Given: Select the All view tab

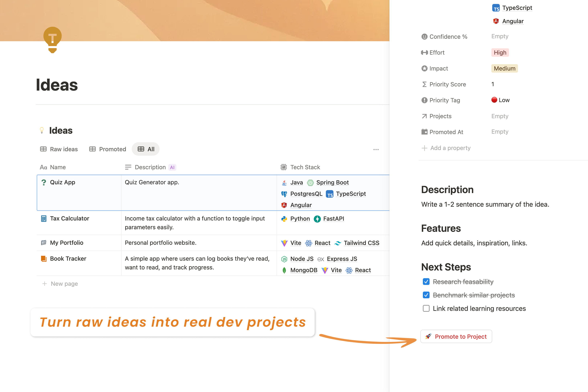Looking at the screenshot, I should click(x=146, y=149).
